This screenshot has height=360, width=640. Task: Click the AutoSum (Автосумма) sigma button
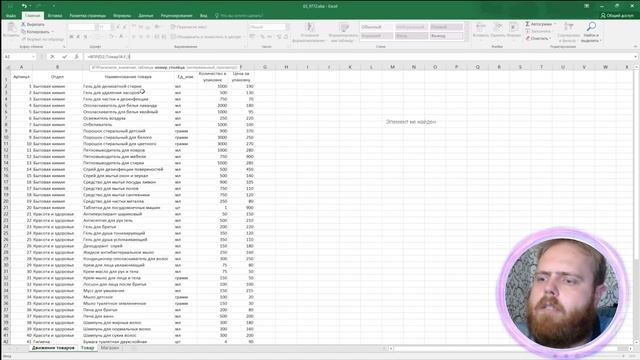pyautogui.click(x=540, y=24)
